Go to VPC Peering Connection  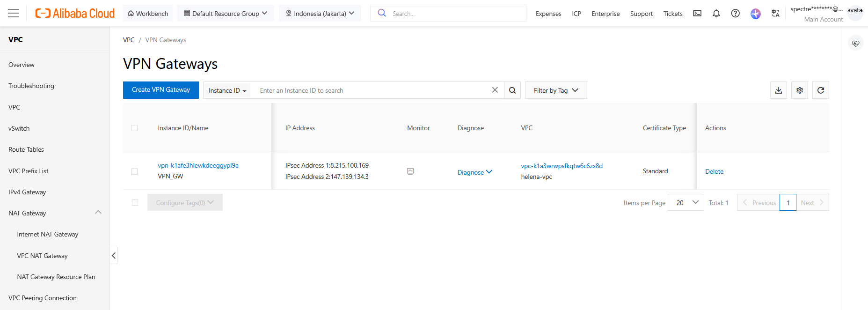[x=43, y=298]
